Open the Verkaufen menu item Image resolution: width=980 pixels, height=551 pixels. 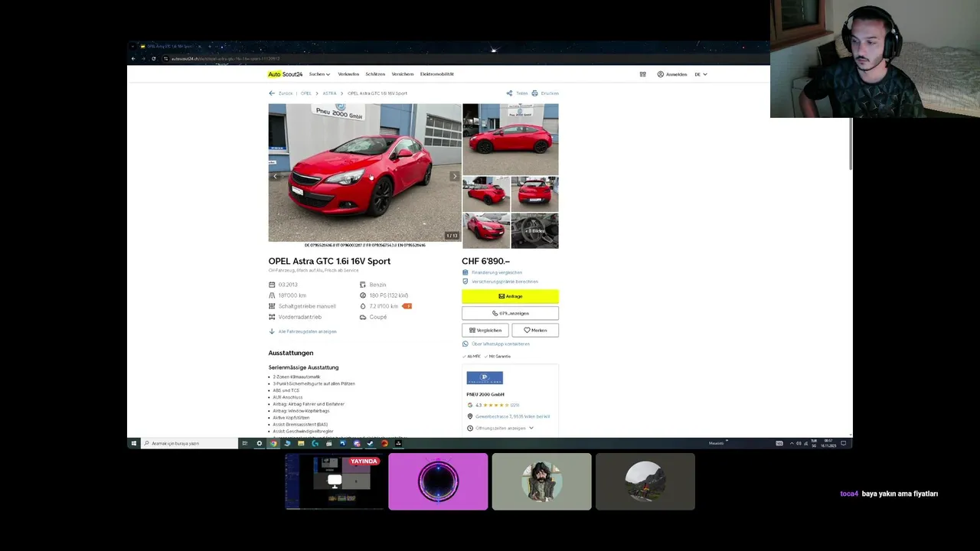pyautogui.click(x=348, y=74)
